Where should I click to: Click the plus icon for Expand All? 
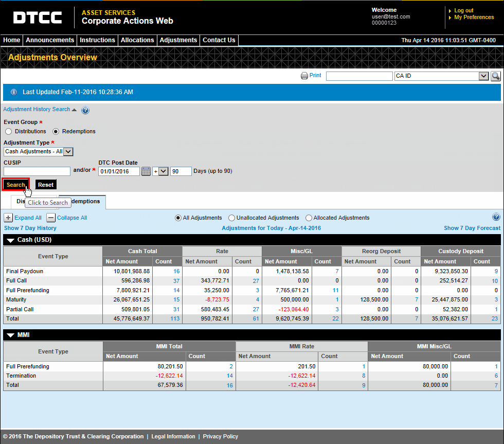[8, 218]
